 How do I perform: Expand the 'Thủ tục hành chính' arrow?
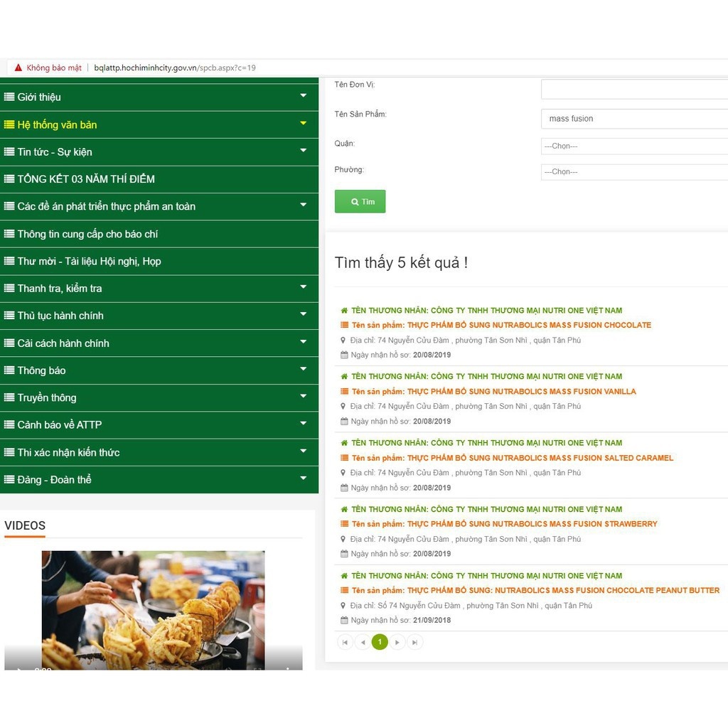[x=303, y=314]
